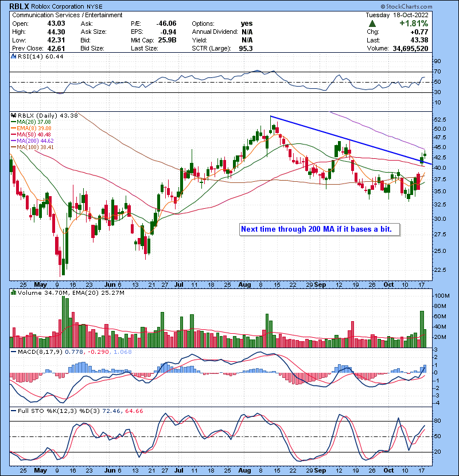Click the candlestick icon beside RBLX (Daily)
This screenshot has width=459, height=476.
pyautogui.click(x=13, y=115)
